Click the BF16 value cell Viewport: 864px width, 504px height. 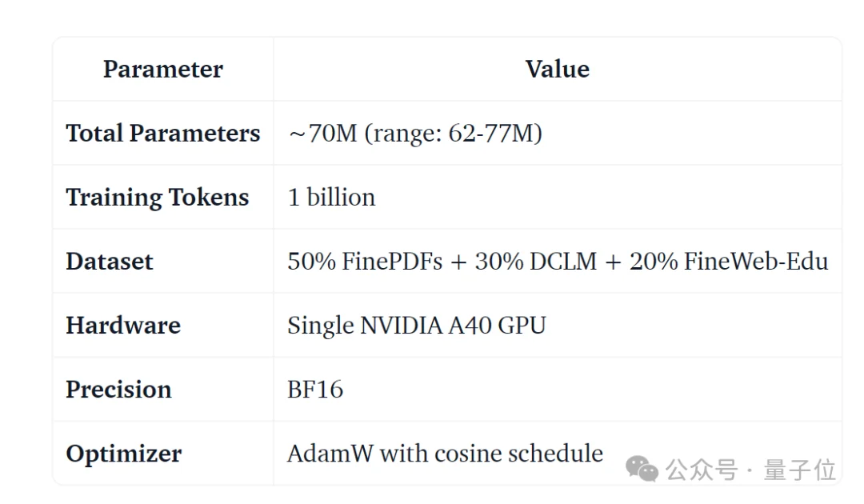coord(315,390)
